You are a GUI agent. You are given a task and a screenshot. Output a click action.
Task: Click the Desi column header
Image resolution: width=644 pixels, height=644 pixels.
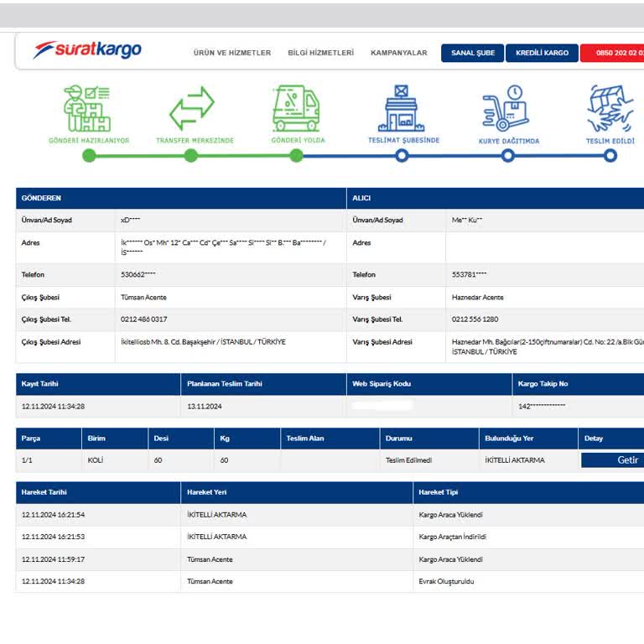181,439
